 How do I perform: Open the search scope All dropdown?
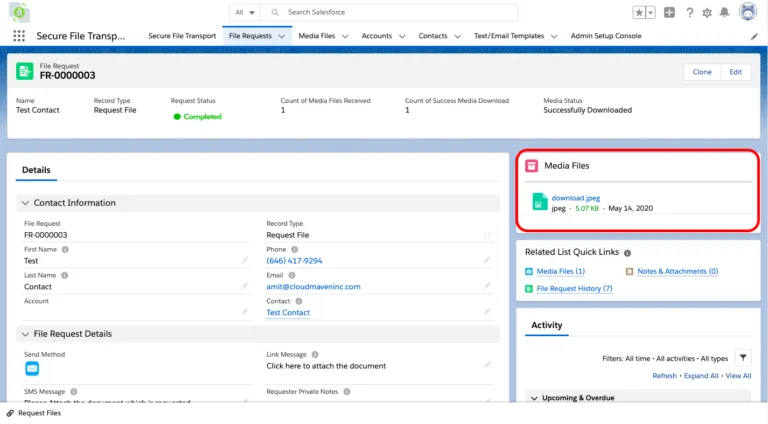(245, 12)
